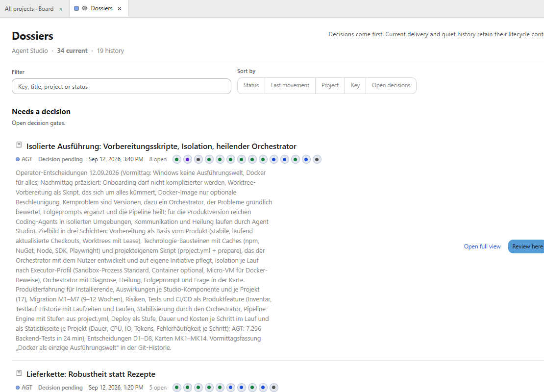Click 'Decision pending' in the Lieferkette row

[60, 388]
